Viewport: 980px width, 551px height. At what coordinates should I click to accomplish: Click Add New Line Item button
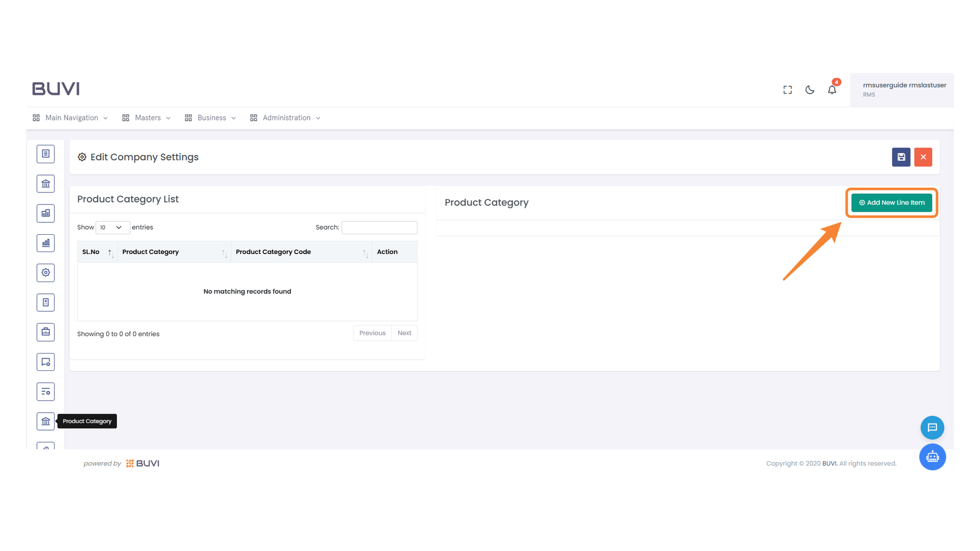pos(891,203)
